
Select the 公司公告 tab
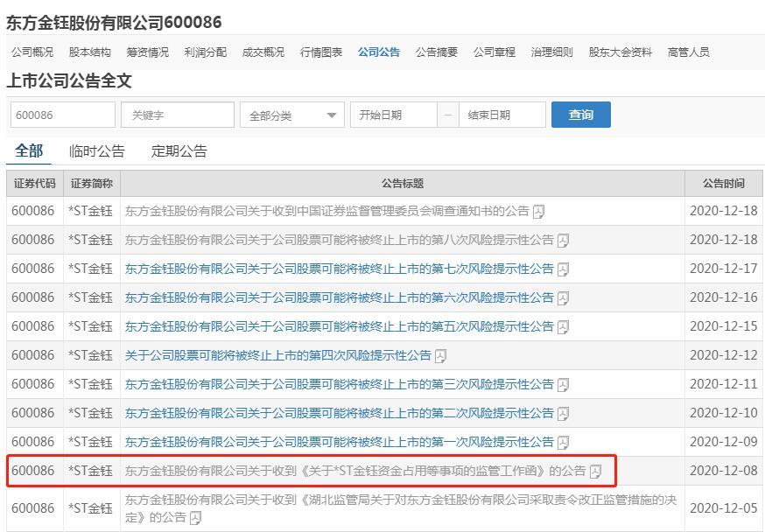click(379, 52)
